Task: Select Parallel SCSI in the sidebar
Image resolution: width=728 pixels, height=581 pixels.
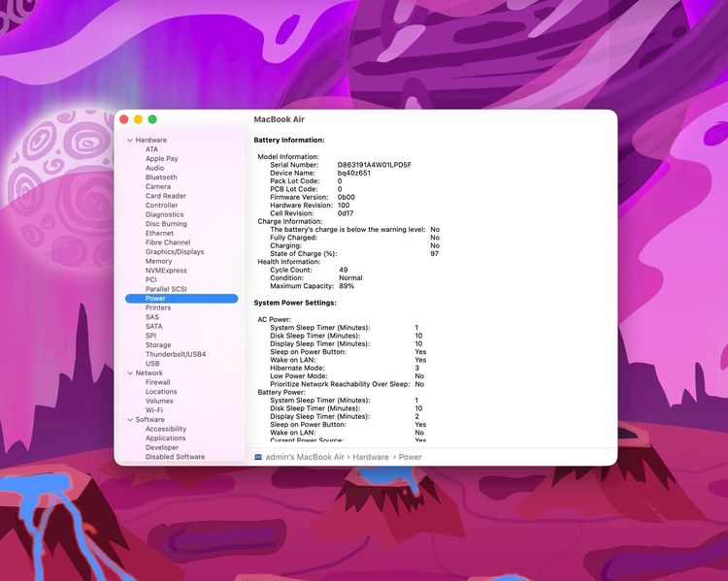Action: pos(166,289)
